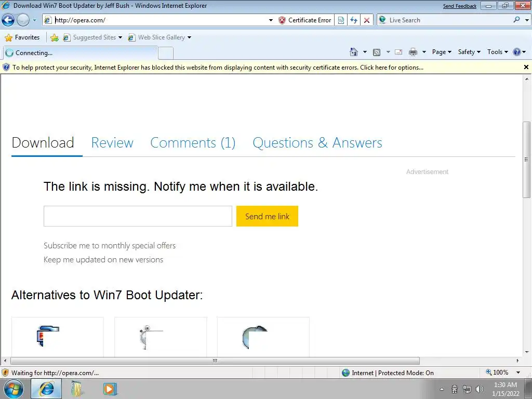Click the Print icon

coord(413,52)
